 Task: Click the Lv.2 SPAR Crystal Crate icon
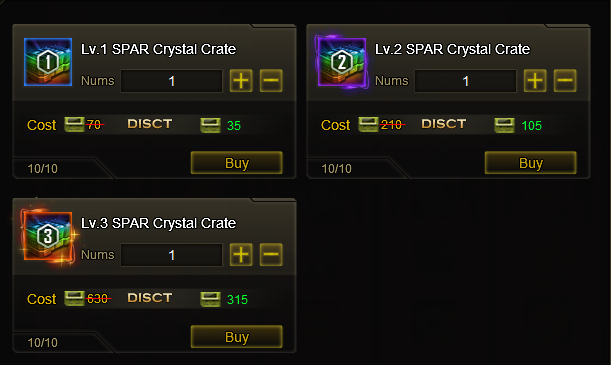coord(342,62)
